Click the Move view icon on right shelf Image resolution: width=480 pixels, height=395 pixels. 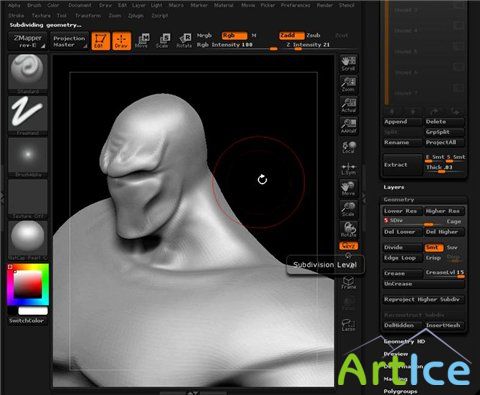coord(348,188)
